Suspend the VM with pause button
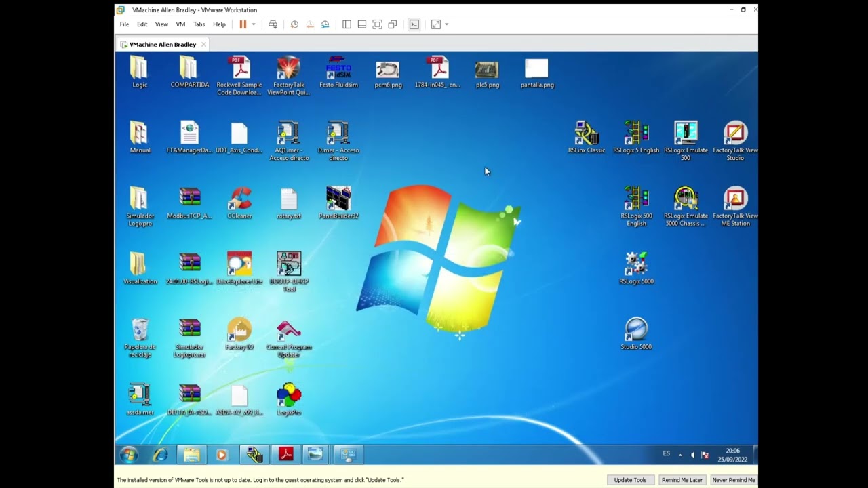The height and width of the screenshot is (488, 868). click(x=243, y=24)
